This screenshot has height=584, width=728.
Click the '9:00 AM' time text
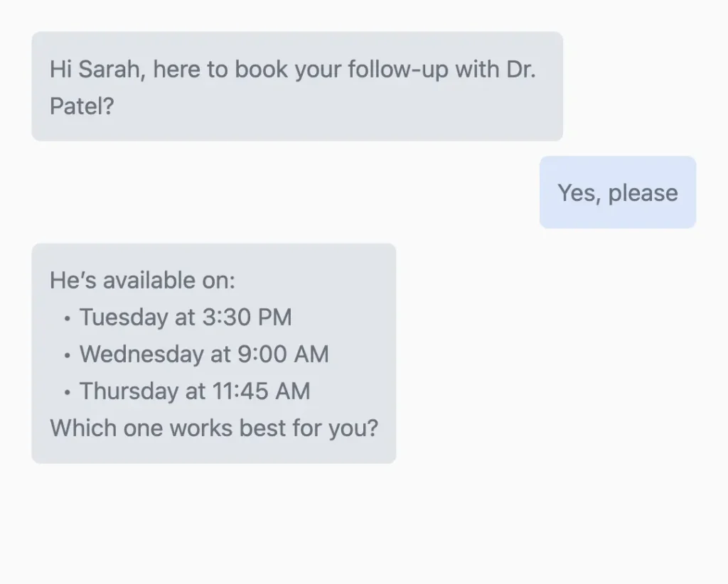point(283,355)
